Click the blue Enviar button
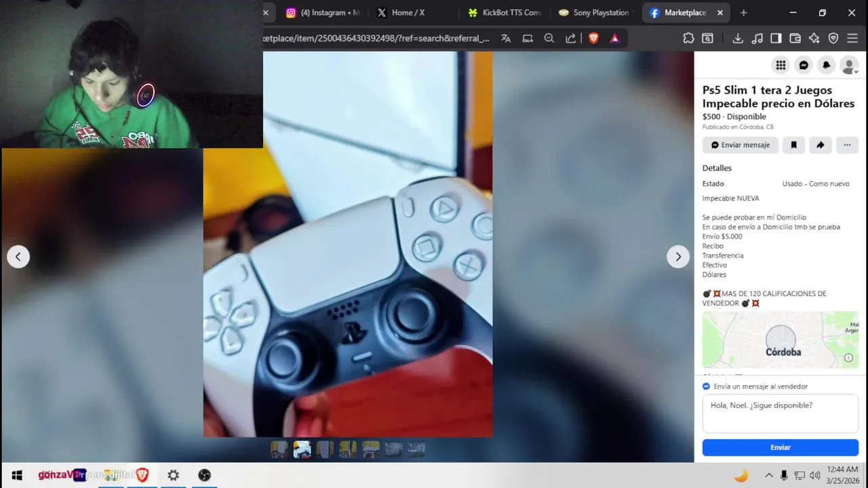Screen dimensions: 868x488 (781, 447)
